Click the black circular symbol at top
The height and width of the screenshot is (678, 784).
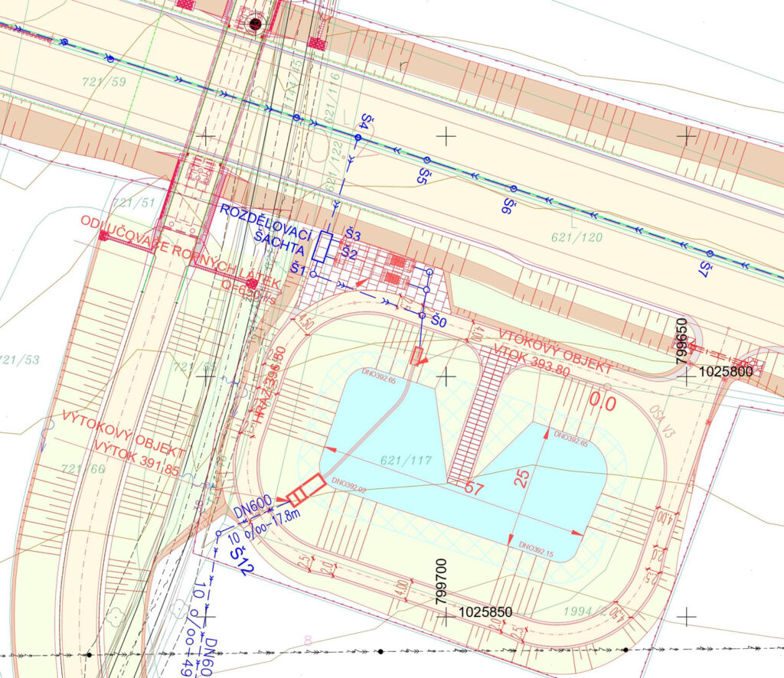(x=256, y=24)
